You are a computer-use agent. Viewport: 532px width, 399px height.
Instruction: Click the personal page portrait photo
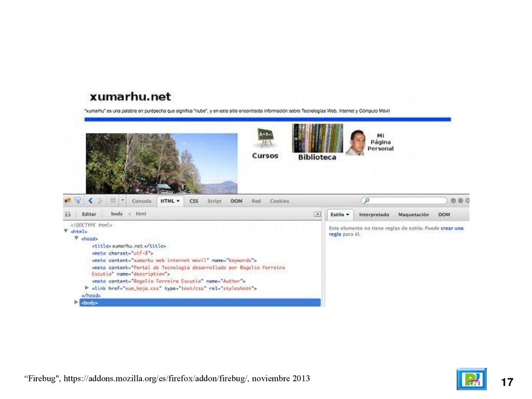(x=355, y=142)
